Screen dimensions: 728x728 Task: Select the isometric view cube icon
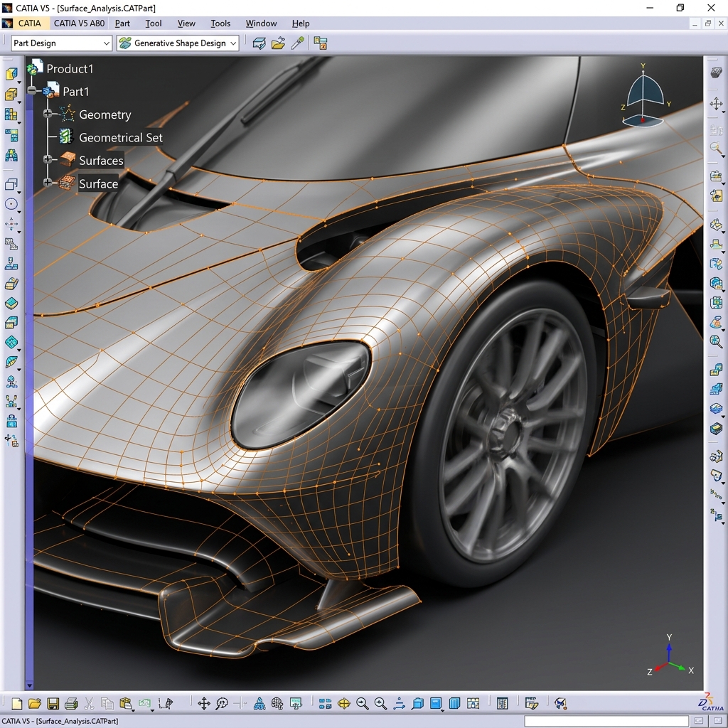click(418, 703)
